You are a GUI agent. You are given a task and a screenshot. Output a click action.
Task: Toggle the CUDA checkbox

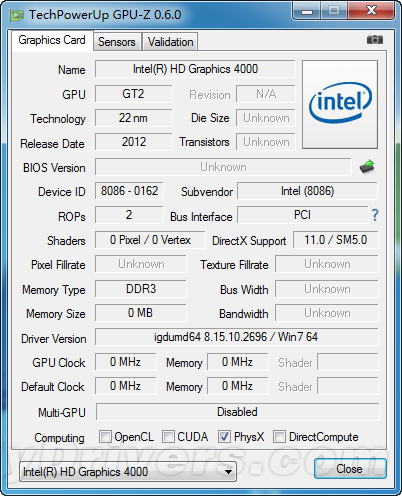pos(168,436)
